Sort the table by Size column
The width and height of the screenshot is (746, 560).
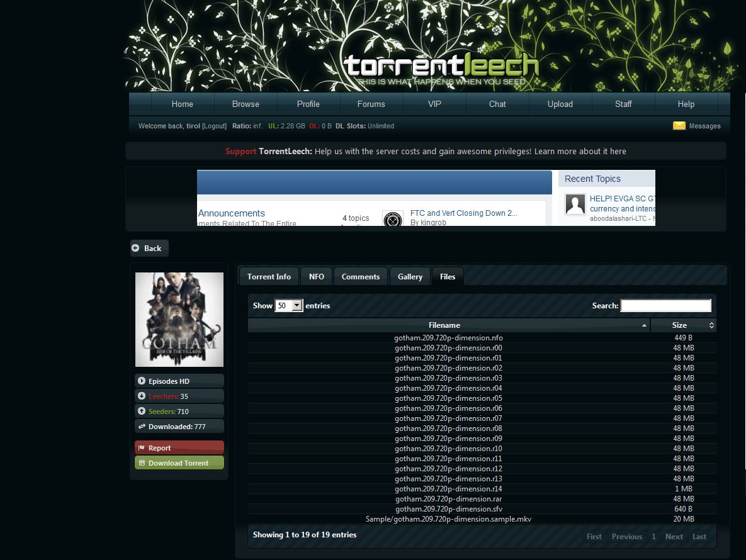683,325
